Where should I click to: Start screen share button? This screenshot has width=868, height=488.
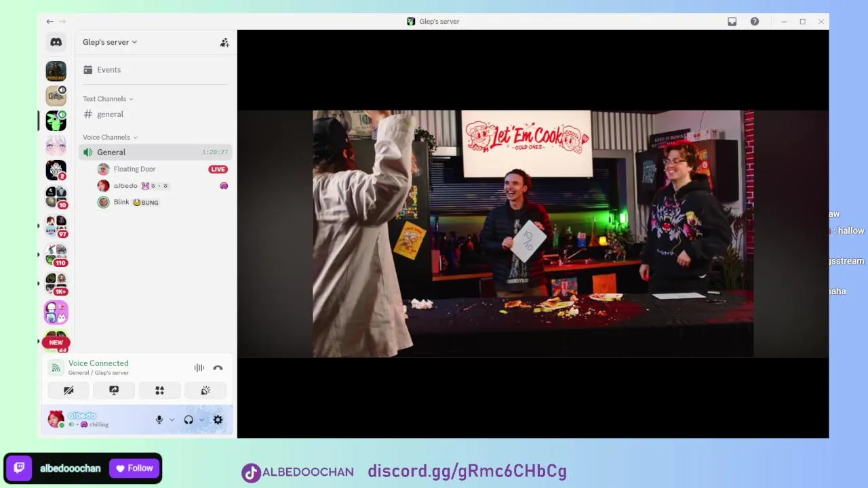pyautogui.click(x=114, y=390)
